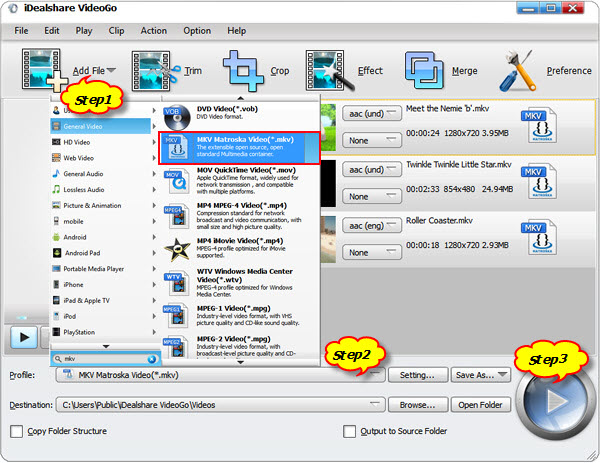600x463 pixels.
Task: Select the MOV QuickTime format icon
Action: click(x=176, y=182)
